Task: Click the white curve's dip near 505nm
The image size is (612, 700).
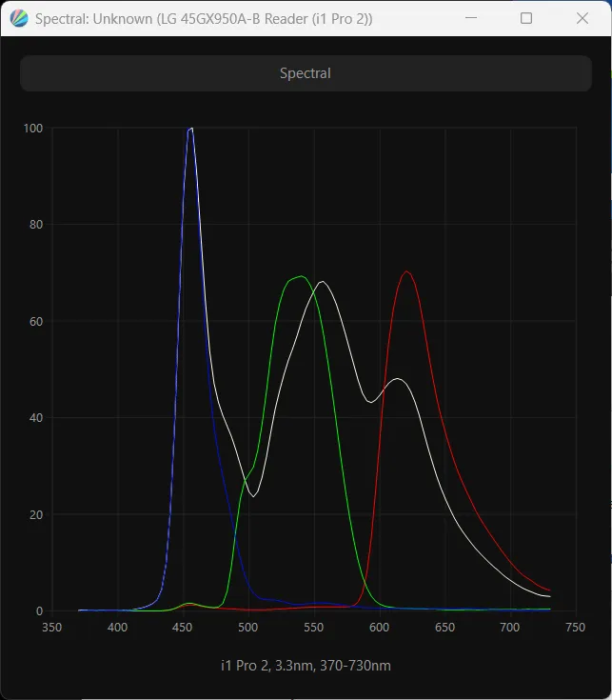Action: (x=253, y=496)
